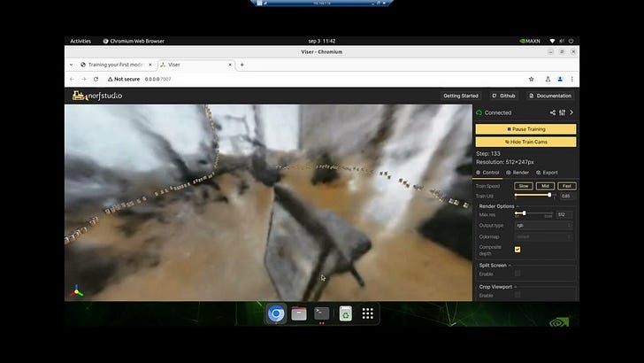The width and height of the screenshot is (644, 363).
Task: Click the Max res value field
Action: (x=564, y=214)
